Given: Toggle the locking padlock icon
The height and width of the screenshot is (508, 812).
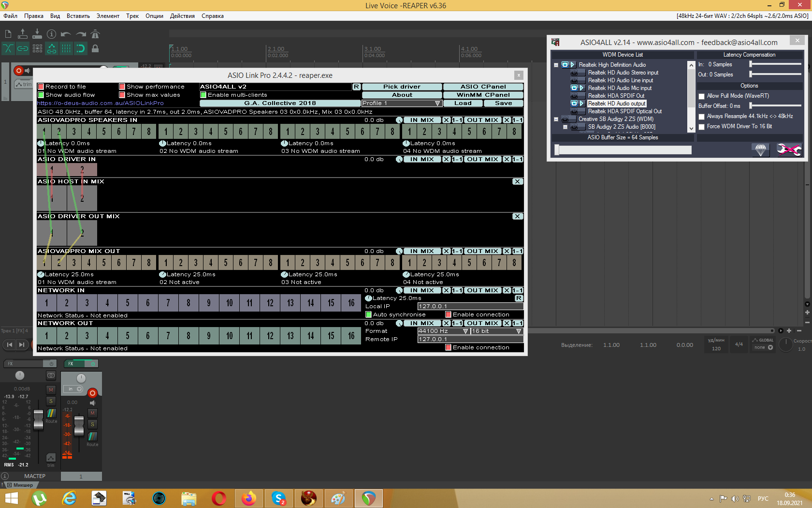Looking at the screenshot, I should (95, 48).
